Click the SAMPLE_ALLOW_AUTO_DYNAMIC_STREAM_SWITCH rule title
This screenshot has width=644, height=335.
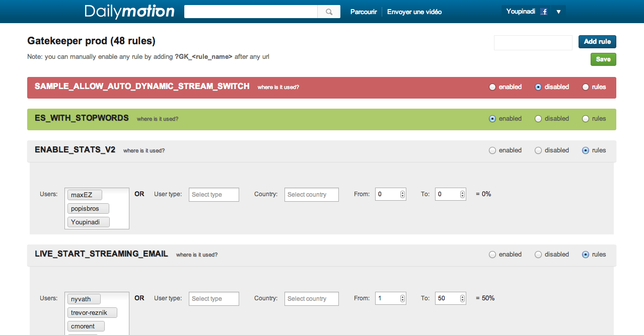(x=142, y=87)
